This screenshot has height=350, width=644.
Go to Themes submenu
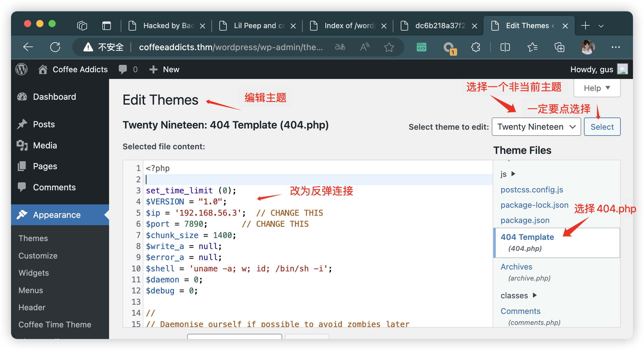tap(33, 238)
